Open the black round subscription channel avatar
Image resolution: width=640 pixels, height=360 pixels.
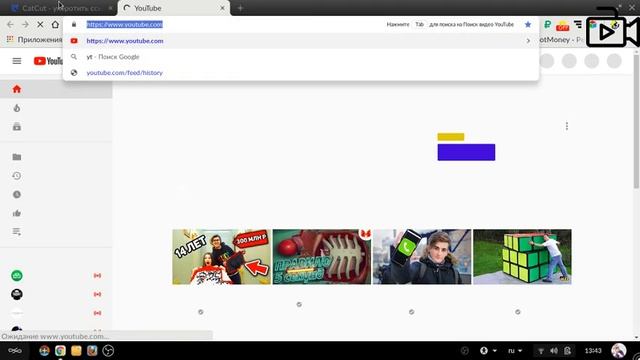[17, 294]
